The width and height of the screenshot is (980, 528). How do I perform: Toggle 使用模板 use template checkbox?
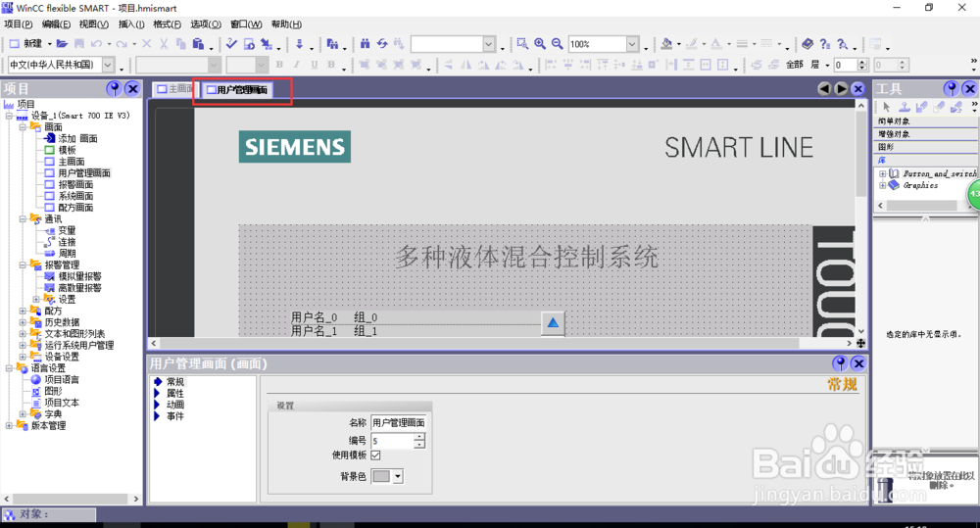pyautogui.click(x=375, y=455)
